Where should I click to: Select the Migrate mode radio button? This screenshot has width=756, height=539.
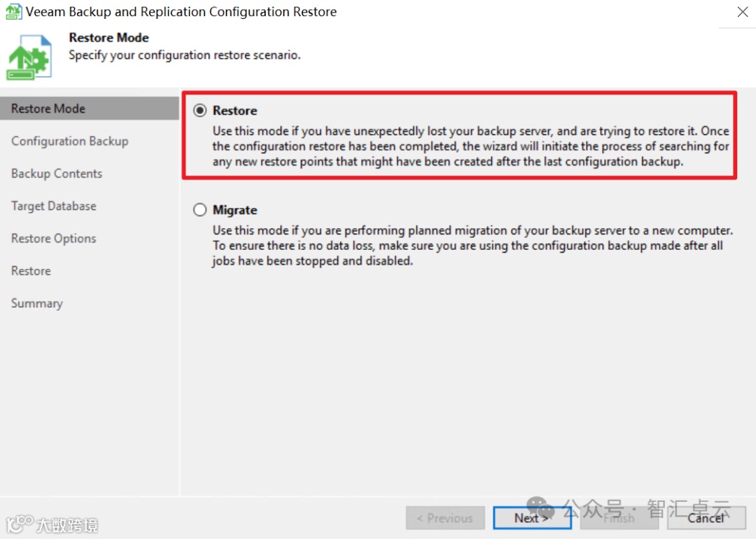point(200,210)
